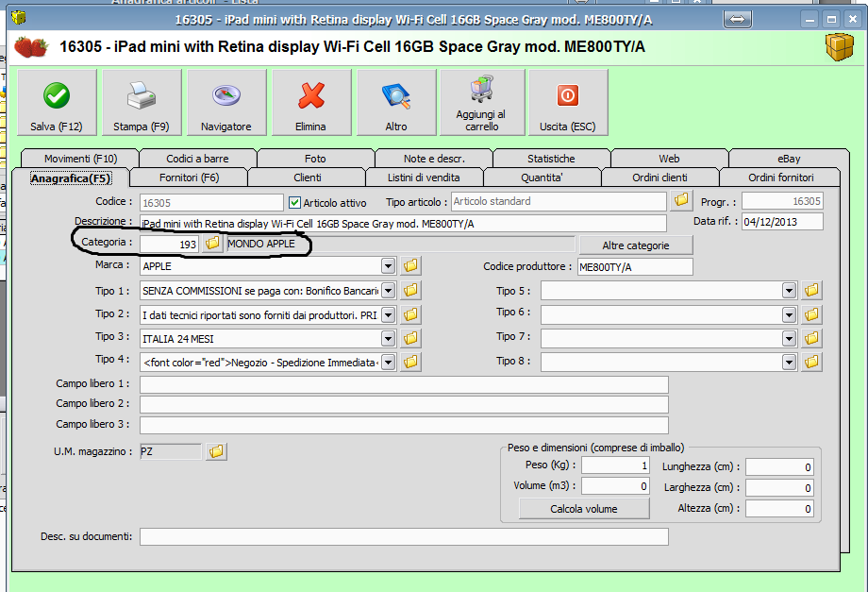Select the Anagrafica(F5) tab
868x592 pixels.
(71, 178)
